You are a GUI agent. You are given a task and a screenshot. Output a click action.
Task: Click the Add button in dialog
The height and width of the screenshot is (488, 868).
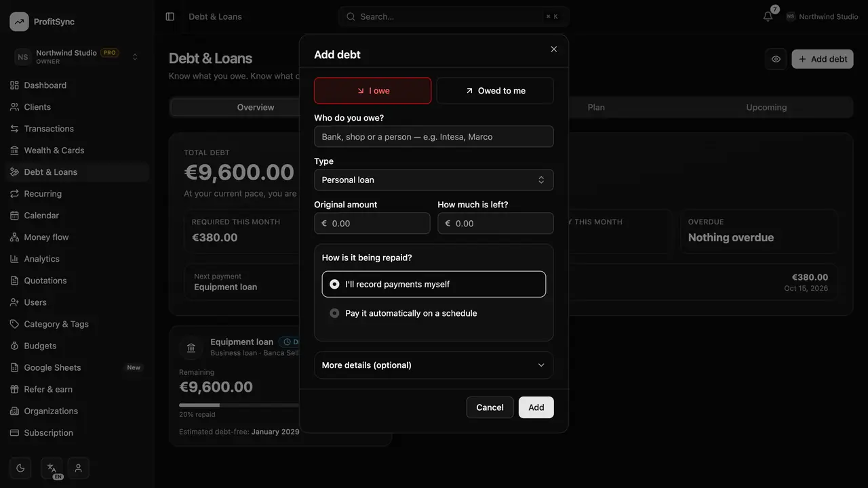pos(536,407)
